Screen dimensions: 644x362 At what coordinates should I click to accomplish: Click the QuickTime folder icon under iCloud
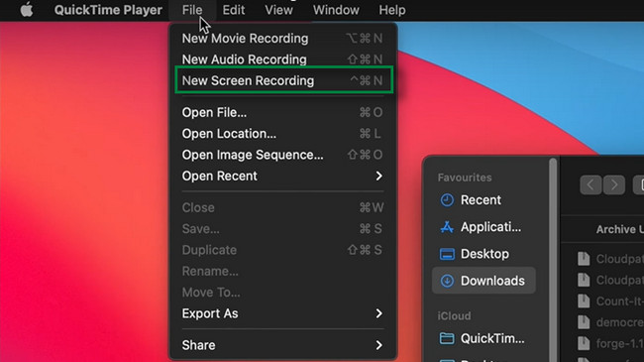(447, 338)
